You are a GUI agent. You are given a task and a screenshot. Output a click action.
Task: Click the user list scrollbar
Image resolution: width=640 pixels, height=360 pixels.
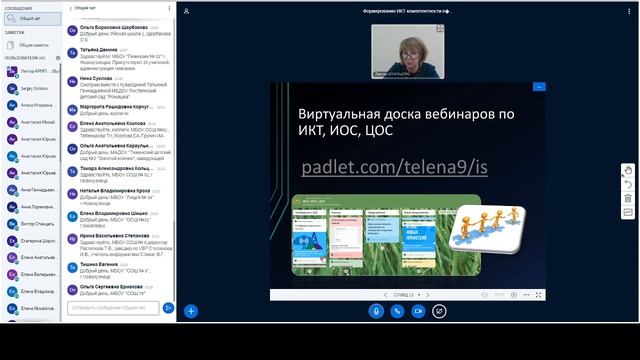coord(61,112)
